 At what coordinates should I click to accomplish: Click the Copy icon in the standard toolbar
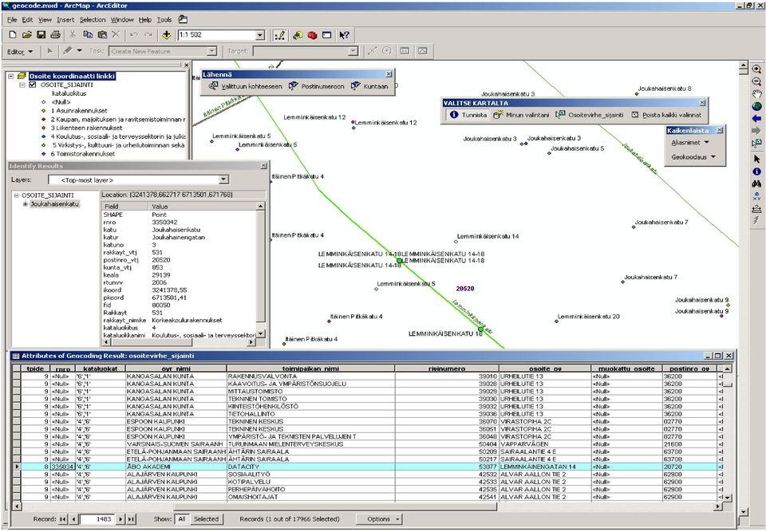tap(88, 35)
